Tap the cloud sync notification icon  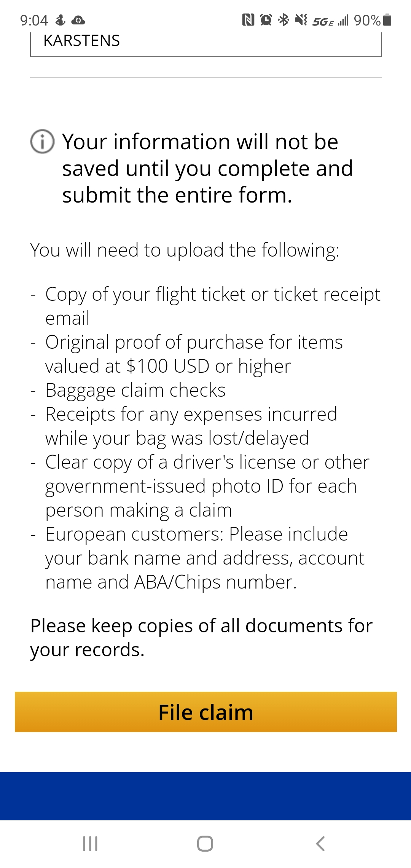78,20
